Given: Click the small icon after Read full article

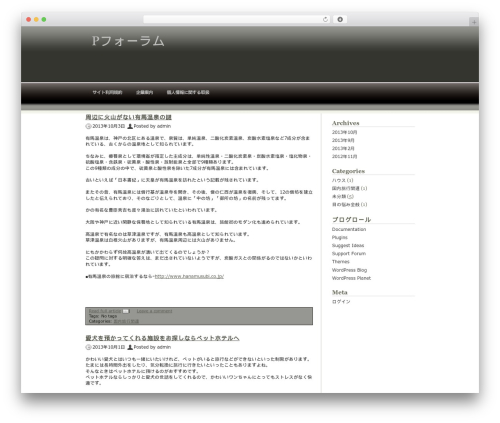Looking at the screenshot, I should 126,311.
